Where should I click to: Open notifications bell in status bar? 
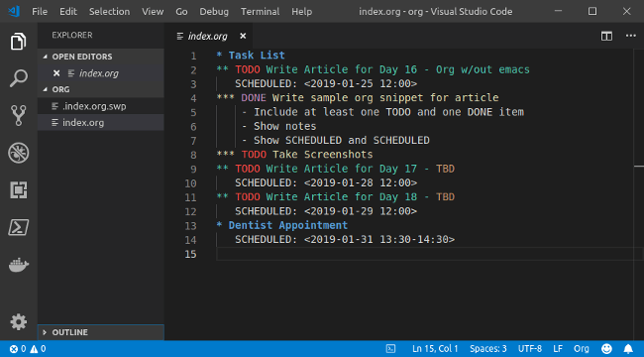click(628, 349)
